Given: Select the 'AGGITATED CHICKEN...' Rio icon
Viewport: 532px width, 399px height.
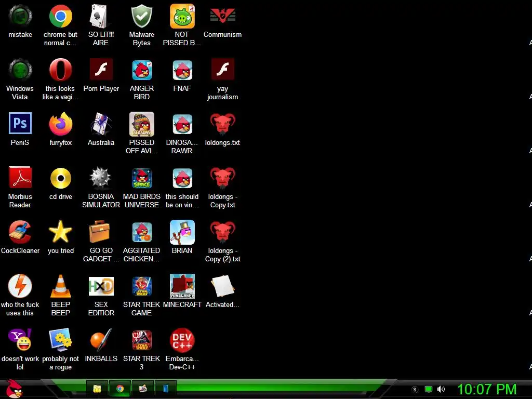Looking at the screenshot, I should pyautogui.click(x=142, y=232).
